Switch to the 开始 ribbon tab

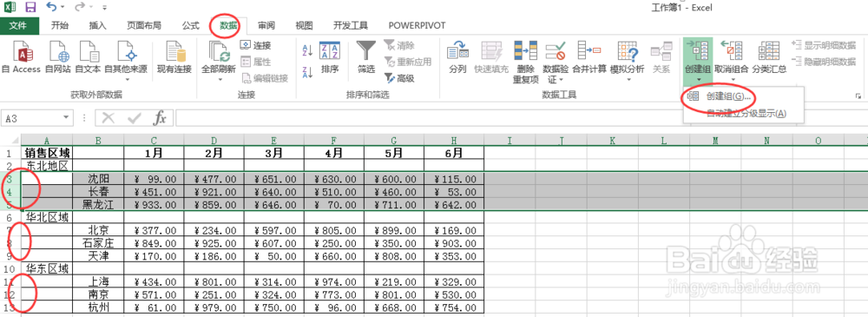click(59, 25)
